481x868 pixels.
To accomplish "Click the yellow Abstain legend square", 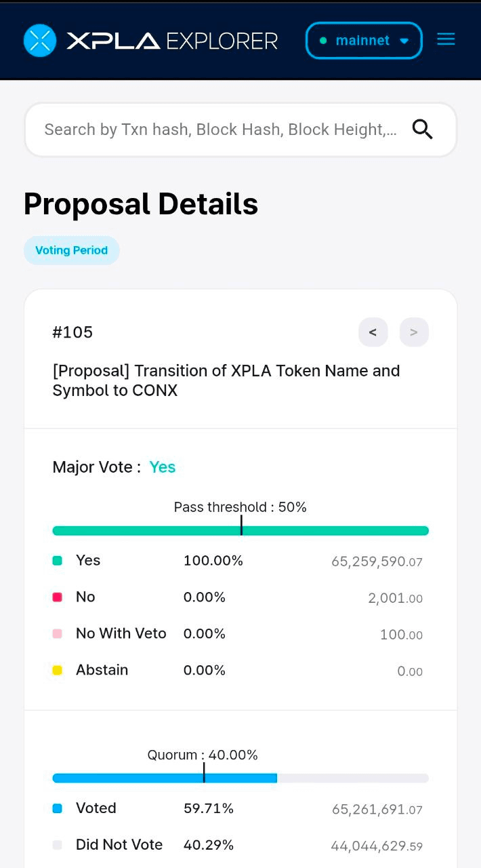I will [x=58, y=670].
